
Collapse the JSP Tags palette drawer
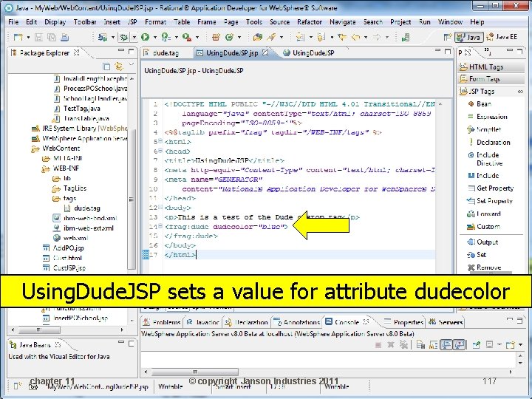pyautogui.click(x=491, y=92)
